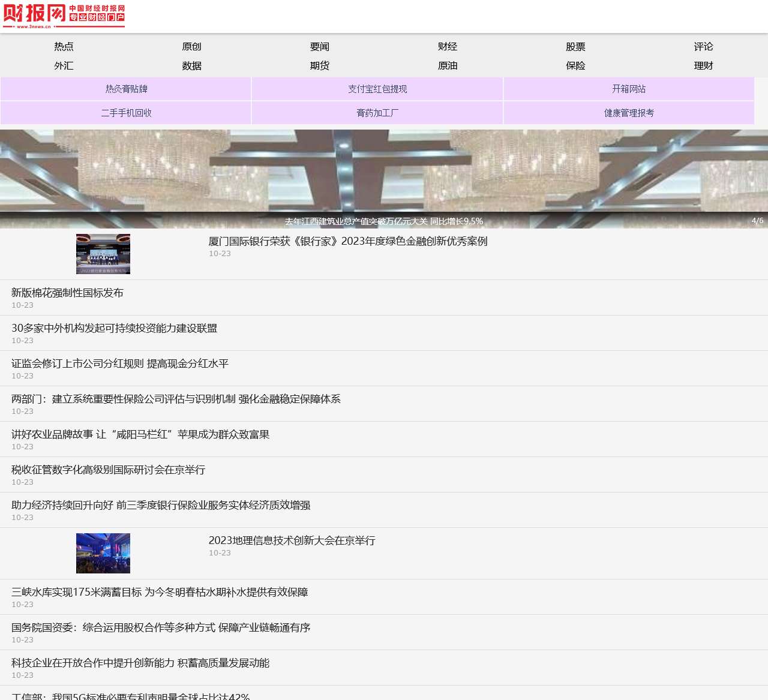Open the 三峡水库实现175米满蓄目标 article
This screenshot has height=700, width=768.
pyautogui.click(x=160, y=592)
